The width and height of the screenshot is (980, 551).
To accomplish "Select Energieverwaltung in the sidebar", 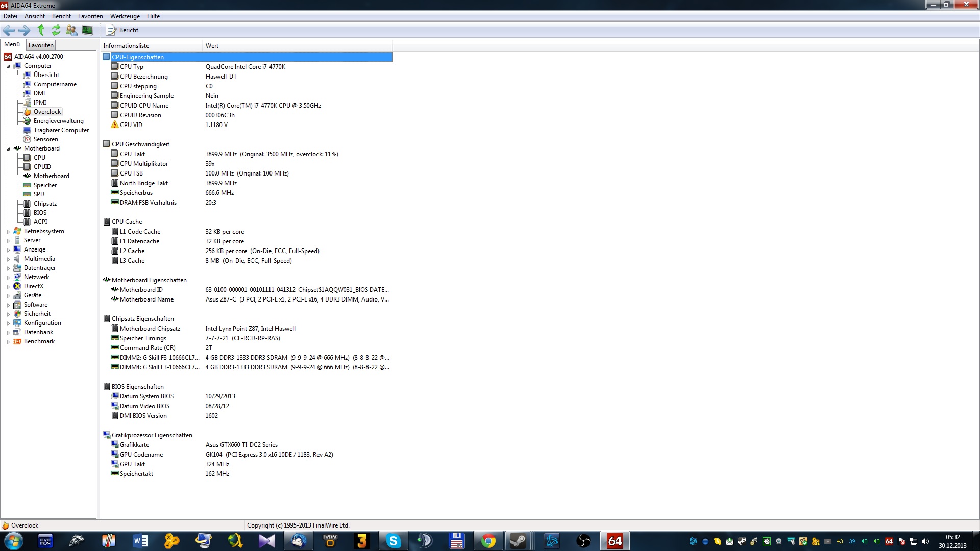I will click(x=58, y=121).
